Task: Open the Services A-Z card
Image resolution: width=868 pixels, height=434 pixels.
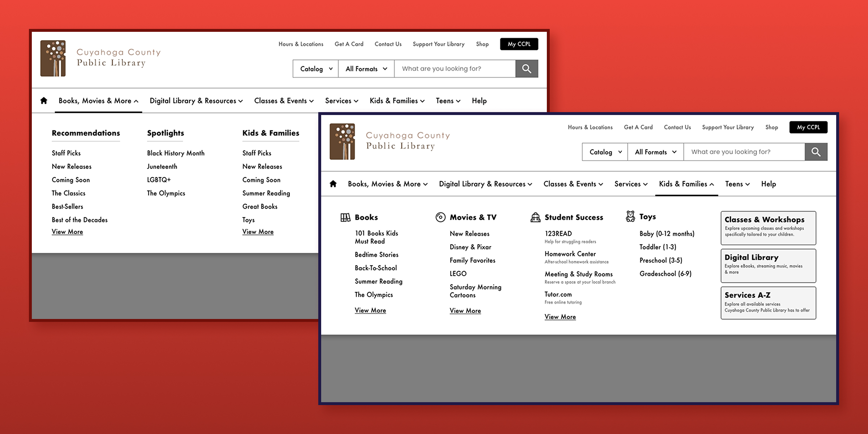Action: (x=768, y=303)
